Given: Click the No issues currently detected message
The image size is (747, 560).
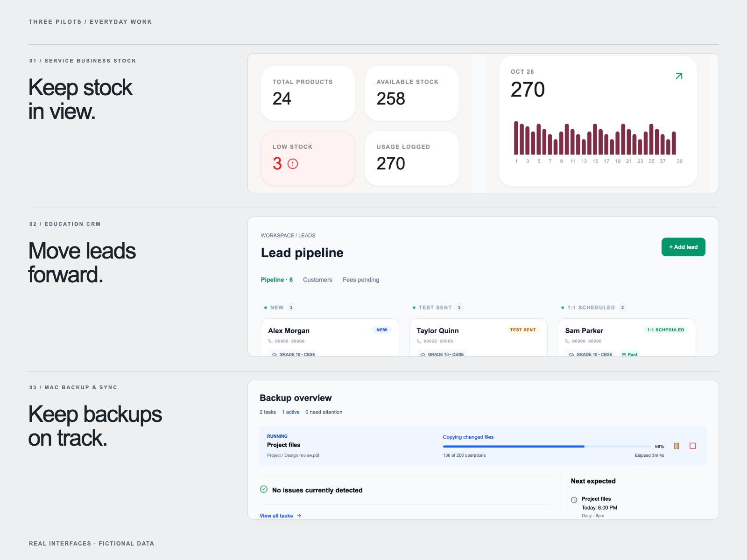Looking at the screenshot, I should tap(317, 490).
